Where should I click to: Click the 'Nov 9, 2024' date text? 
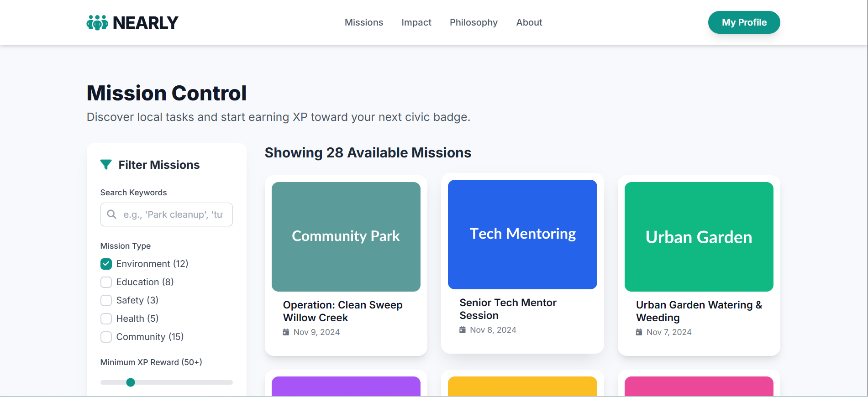pyautogui.click(x=316, y=332)
